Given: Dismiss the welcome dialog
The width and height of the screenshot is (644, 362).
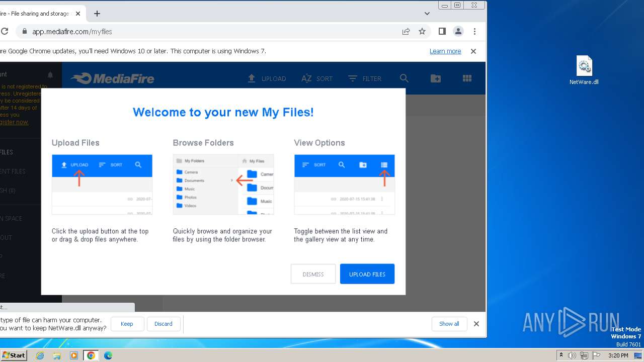Looking at the screenshot, I should tap(313, 274).
